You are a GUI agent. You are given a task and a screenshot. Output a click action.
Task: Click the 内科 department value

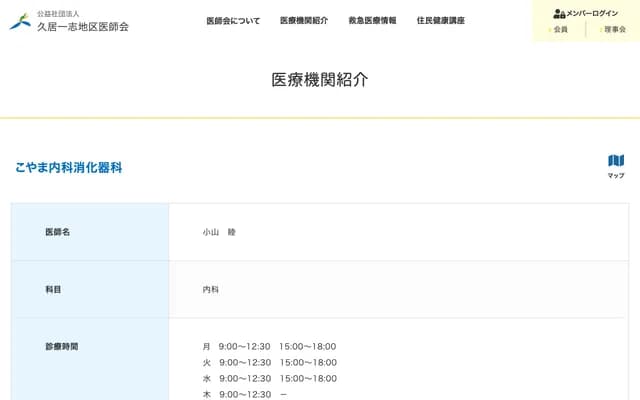(211, 289)
